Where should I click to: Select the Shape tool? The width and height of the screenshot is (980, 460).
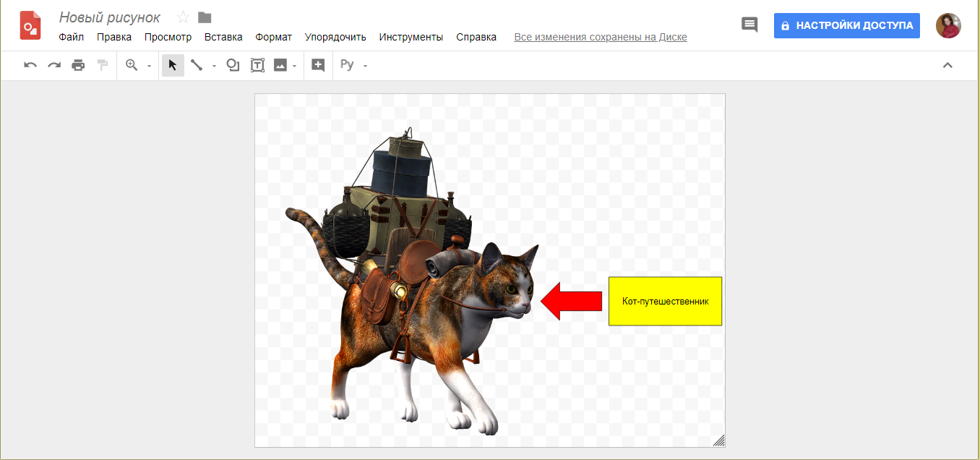point(233,65)
